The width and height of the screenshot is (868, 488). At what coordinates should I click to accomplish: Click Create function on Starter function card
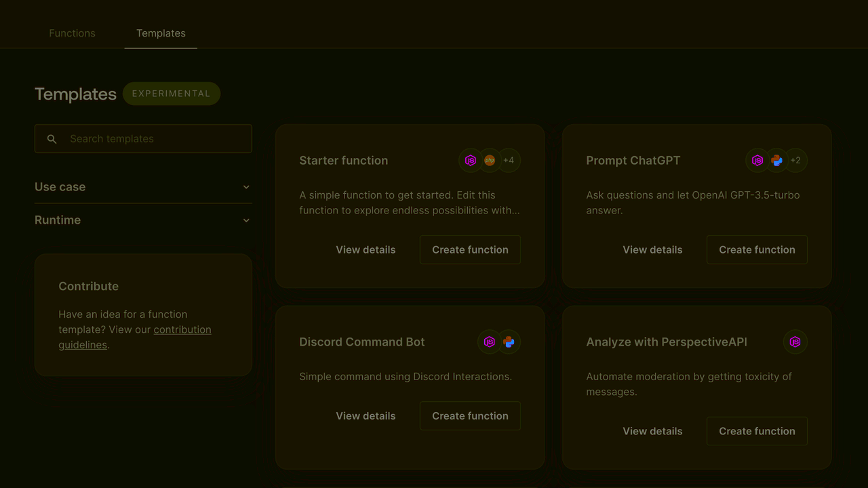coord(469,249)
